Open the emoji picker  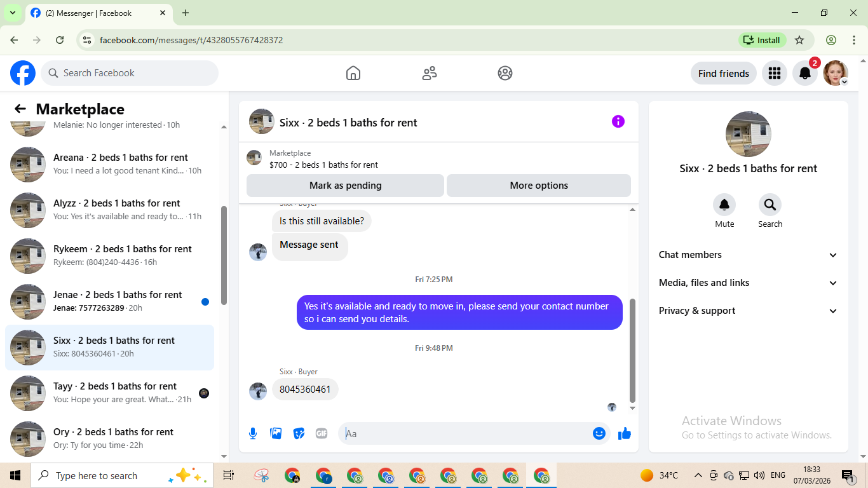(599, 433)
